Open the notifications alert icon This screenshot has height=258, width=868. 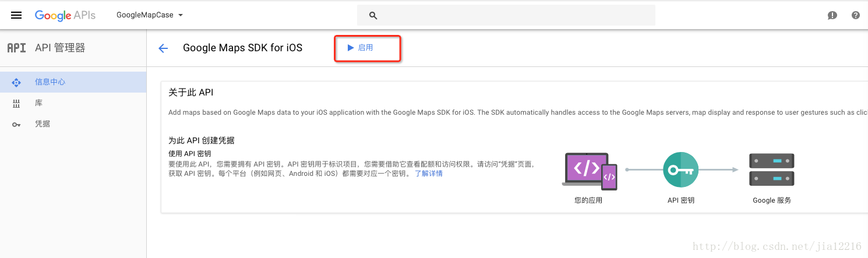pyautogui.click(x=832, y=16)
